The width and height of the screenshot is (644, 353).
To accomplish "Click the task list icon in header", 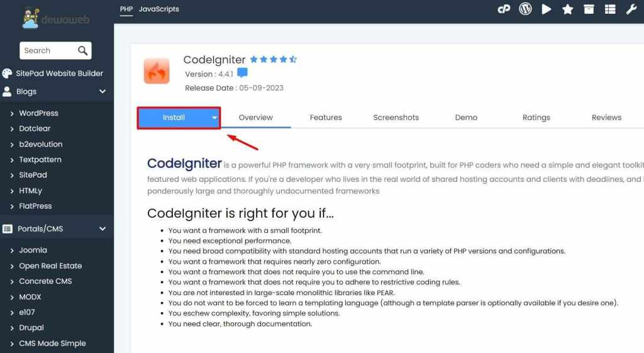I will tap(610, 9).
